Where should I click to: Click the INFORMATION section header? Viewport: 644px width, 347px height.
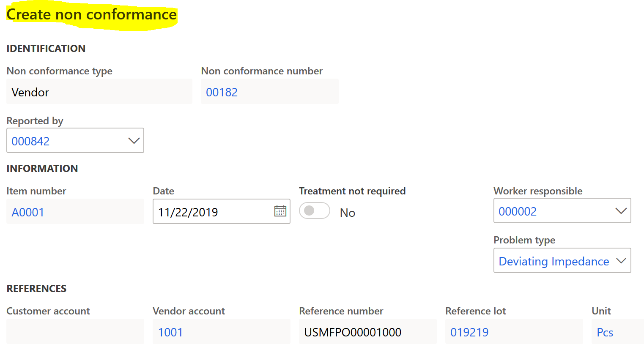(x=42, y=169)
